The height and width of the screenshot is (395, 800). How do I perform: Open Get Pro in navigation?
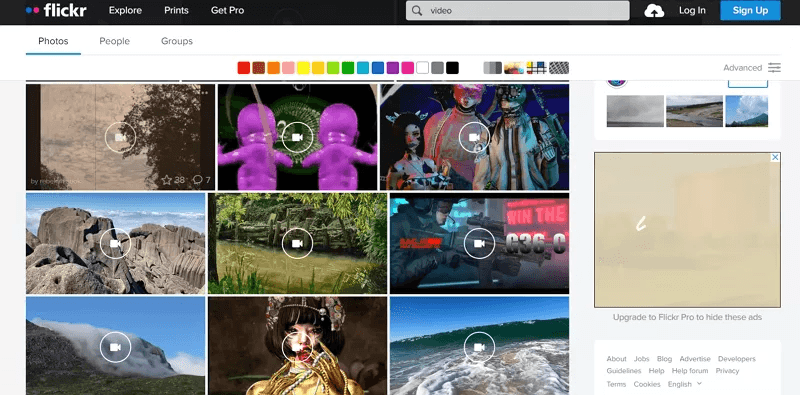227,10
